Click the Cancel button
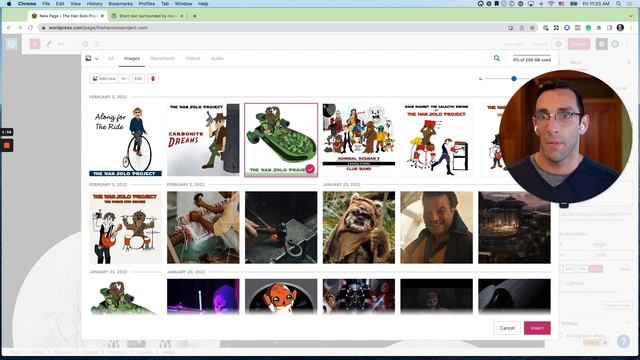Screen dimensions: 640x360 tap(507, 328)
